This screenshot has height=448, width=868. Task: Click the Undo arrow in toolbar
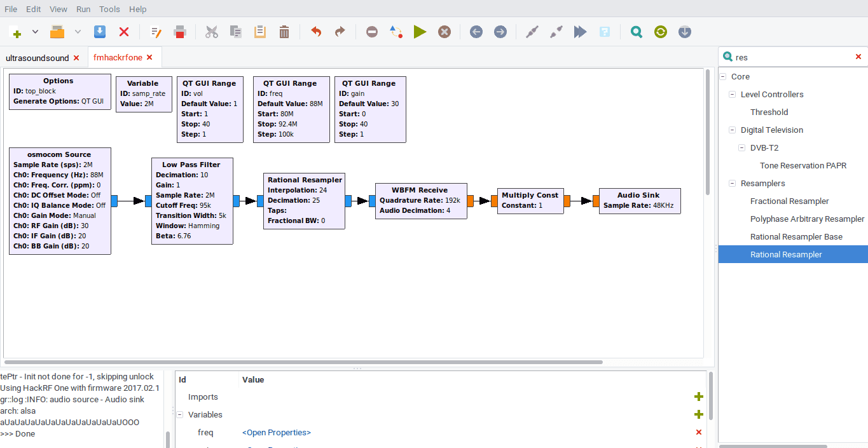[x=316, y=32]
